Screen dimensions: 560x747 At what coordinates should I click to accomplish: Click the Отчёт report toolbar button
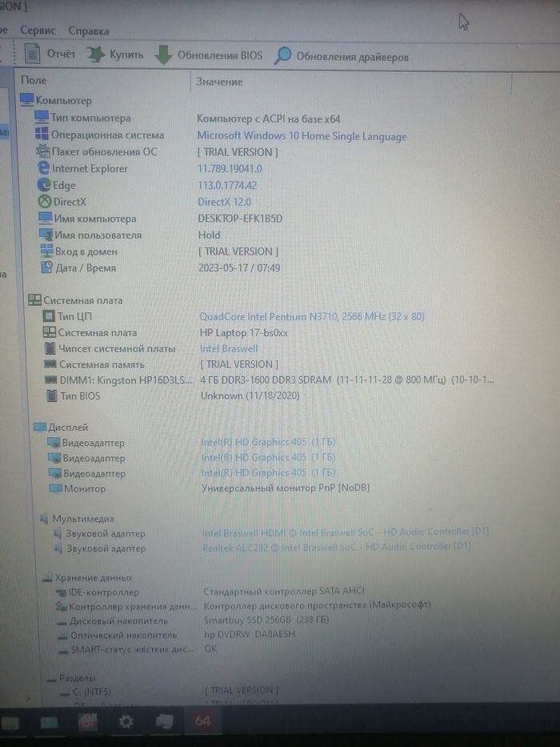[50, 54]
